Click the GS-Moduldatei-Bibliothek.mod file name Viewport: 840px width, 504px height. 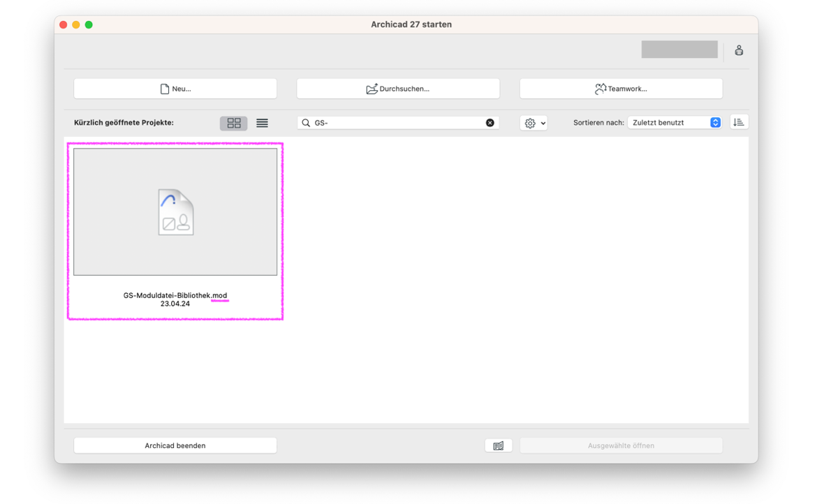[x=175, y=295]
